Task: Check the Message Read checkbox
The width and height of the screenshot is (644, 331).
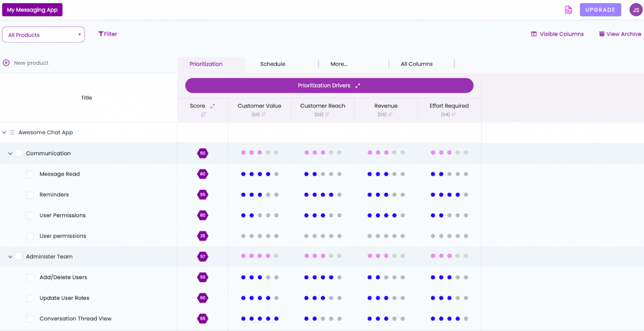Action: coord(30,174)
